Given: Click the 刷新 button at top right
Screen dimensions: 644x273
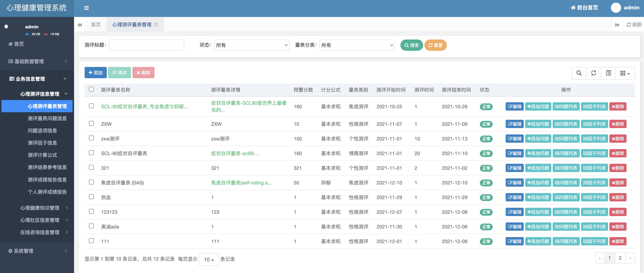Looking at the screenshot, I should coord(634,24).
